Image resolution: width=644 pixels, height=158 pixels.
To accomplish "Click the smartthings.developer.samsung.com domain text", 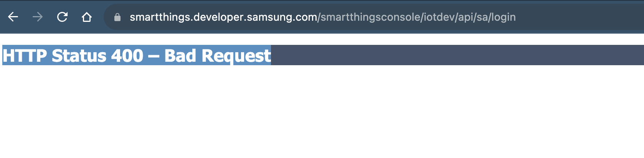I will (223, 17).
